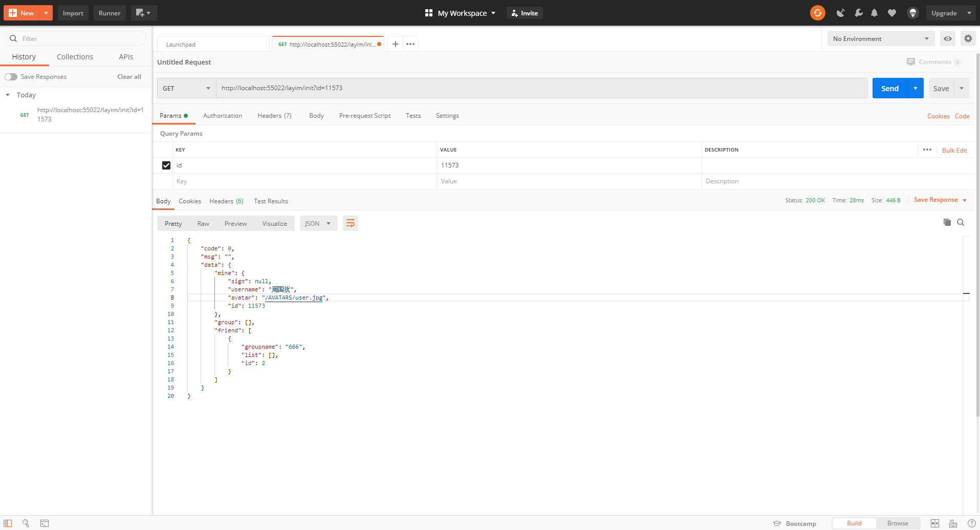
Task: Click the Send button
Action: click(x=890, y=88)
